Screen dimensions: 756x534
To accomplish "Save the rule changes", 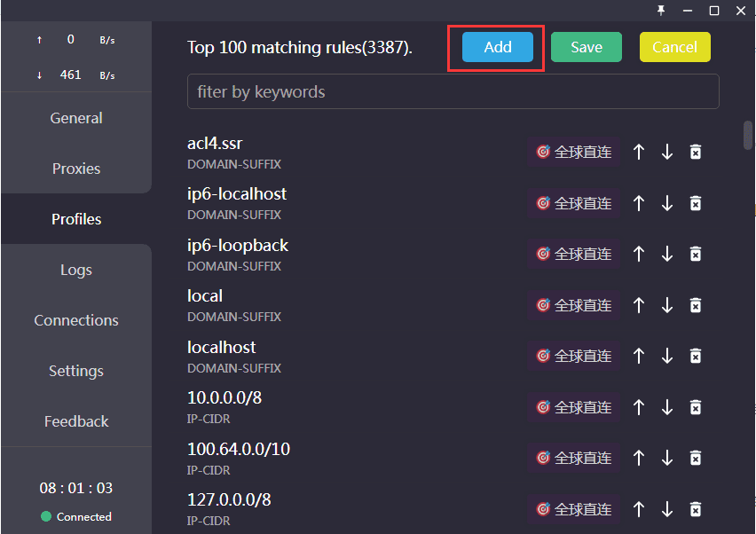I will (x=587, y=47).
